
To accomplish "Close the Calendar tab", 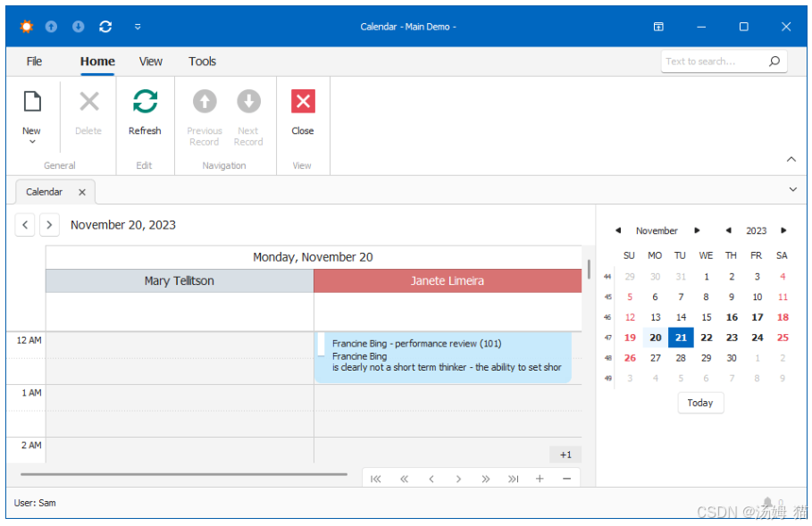I will point(82,193).
